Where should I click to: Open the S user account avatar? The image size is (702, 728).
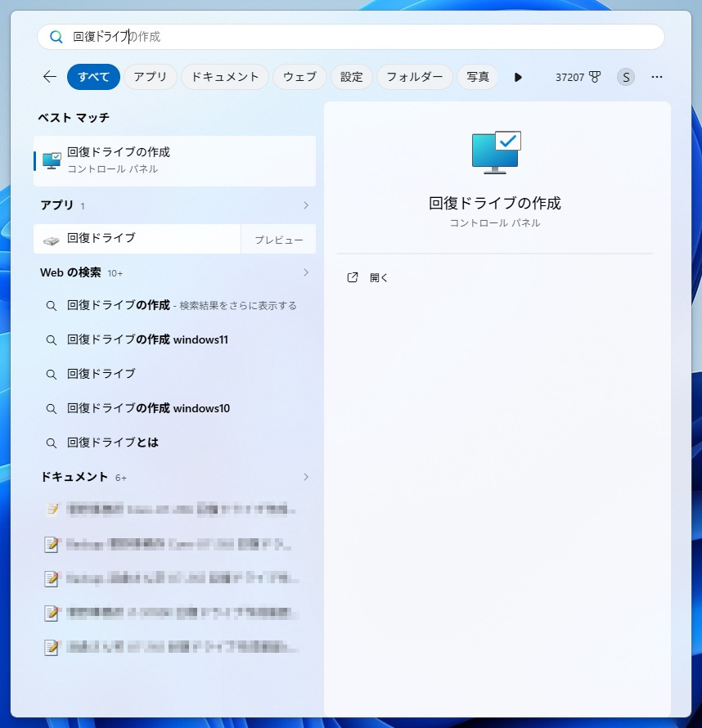(x=625, y=77)
